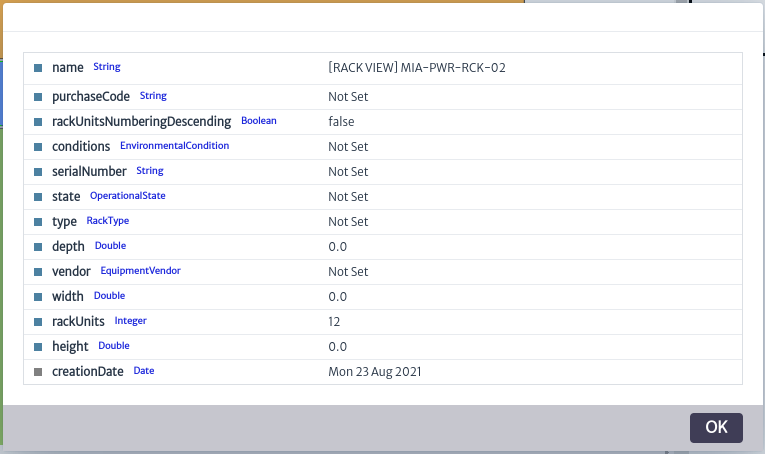The image size is (765, 454).
Task: Click the OK button
Action: pyautogui.click(x=716, y=428)
